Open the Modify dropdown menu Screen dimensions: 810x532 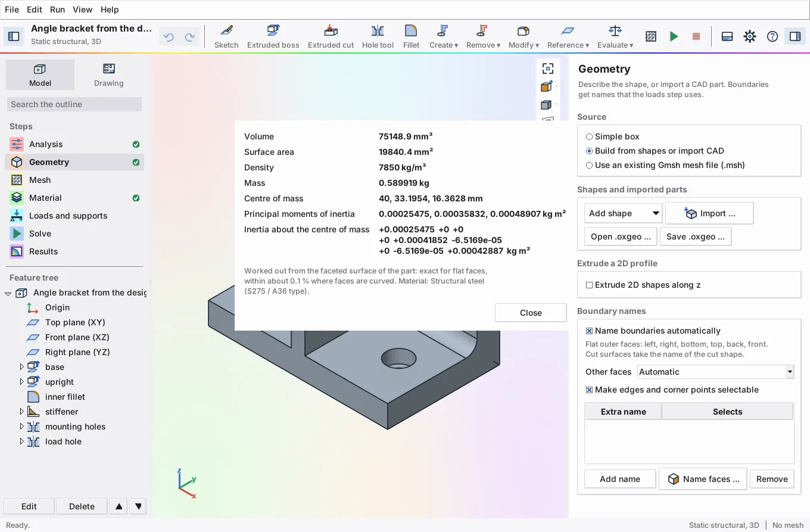pos(524,37)
